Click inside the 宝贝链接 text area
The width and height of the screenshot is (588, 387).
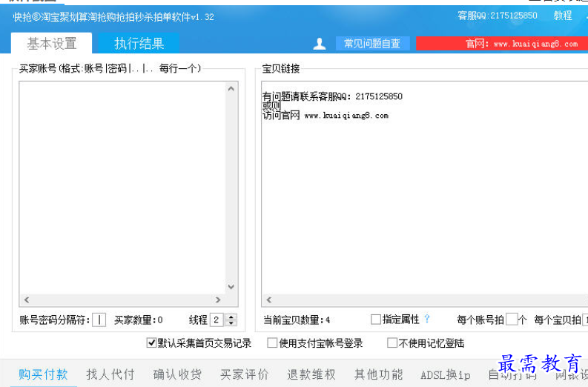(424, 188)
